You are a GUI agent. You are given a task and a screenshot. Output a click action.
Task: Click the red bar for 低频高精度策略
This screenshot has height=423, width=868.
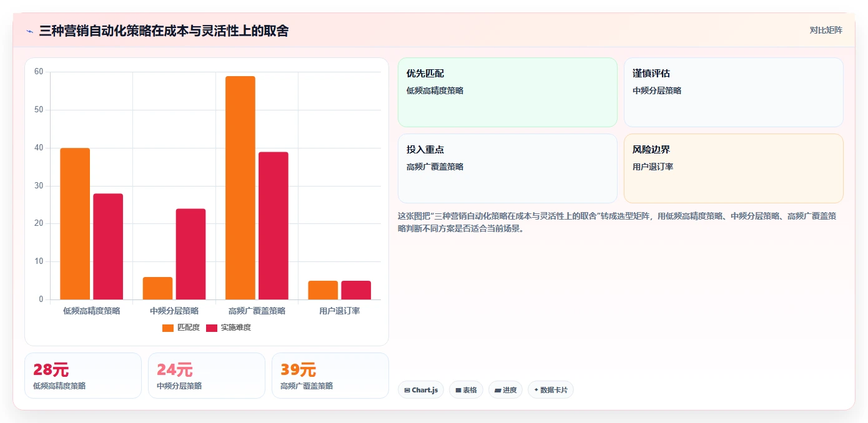click(x=108, y=246)
